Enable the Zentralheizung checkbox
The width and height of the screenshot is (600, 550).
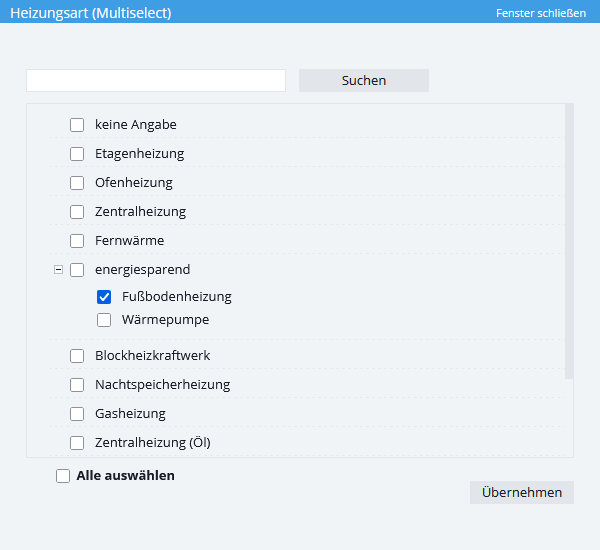tap(77, 212)
